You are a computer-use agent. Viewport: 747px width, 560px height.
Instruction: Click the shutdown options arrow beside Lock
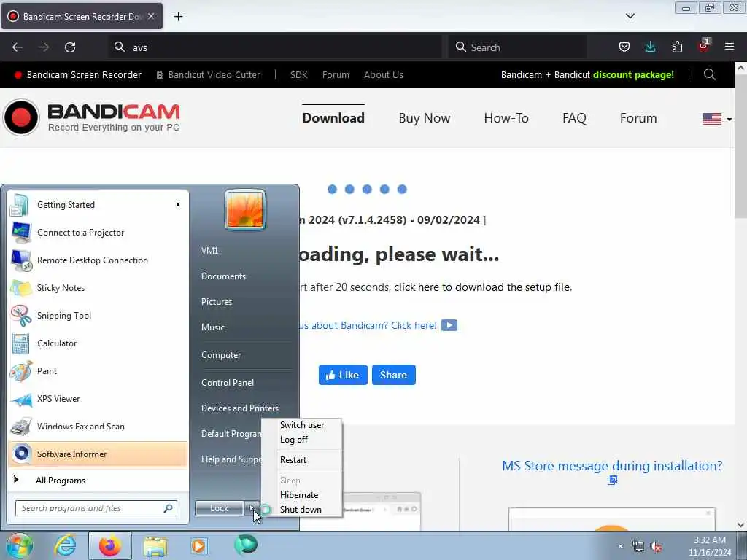tap(252, 508)
